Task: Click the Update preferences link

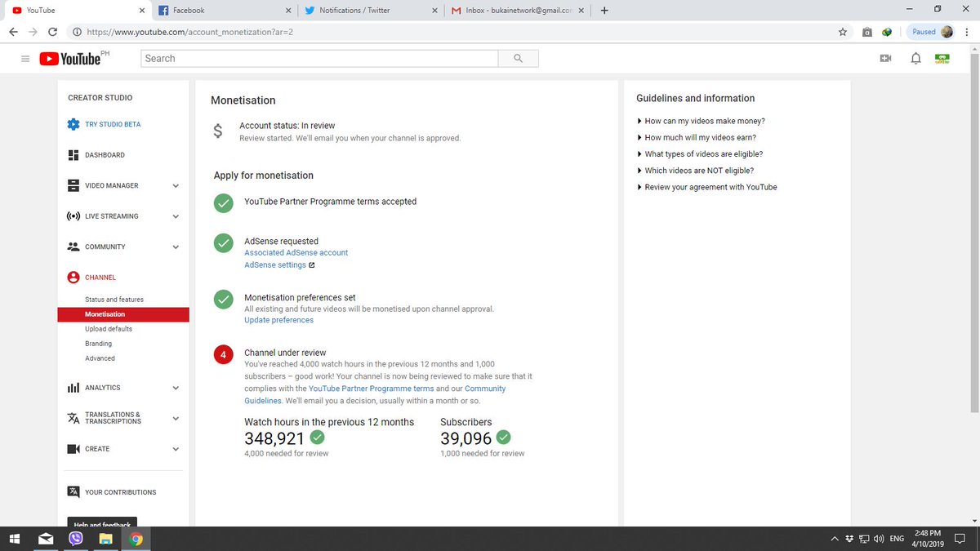Action: click(278, 320)
